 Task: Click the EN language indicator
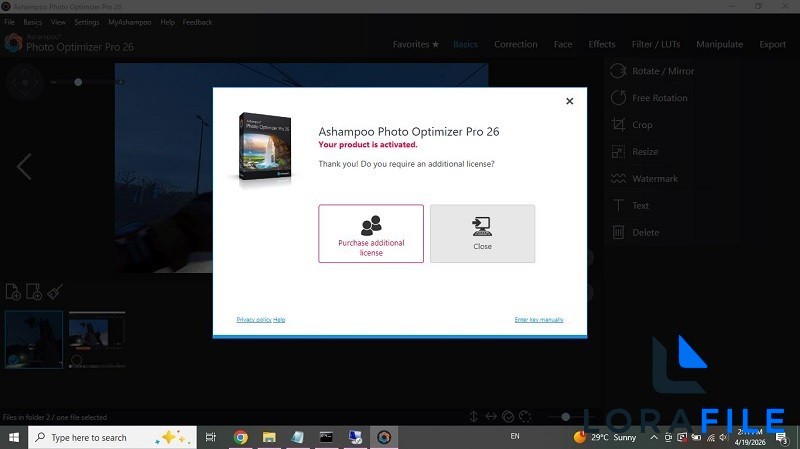pyautogui.click(x=515, y=436)
